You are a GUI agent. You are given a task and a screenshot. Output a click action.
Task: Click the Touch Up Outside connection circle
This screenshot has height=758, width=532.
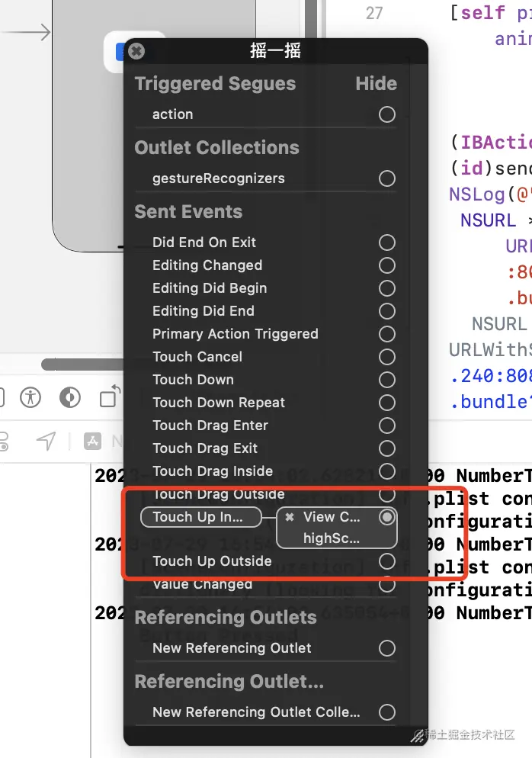point(387,561)
